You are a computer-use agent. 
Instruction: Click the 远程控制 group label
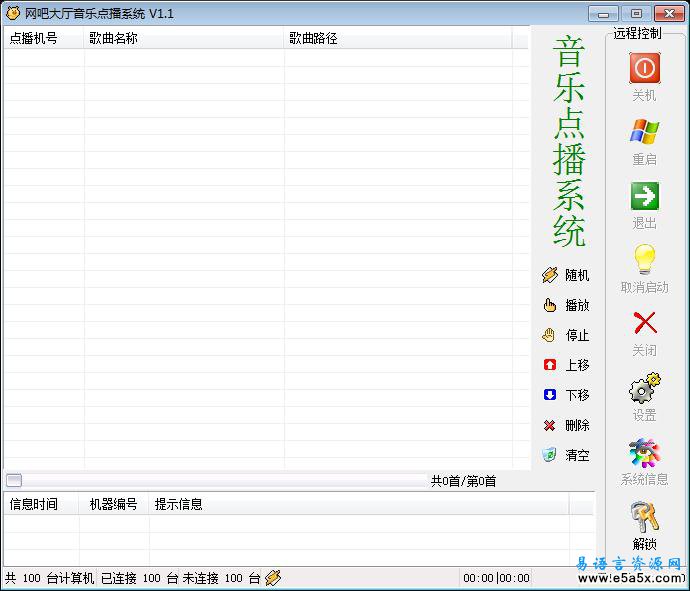coord(637,33)
